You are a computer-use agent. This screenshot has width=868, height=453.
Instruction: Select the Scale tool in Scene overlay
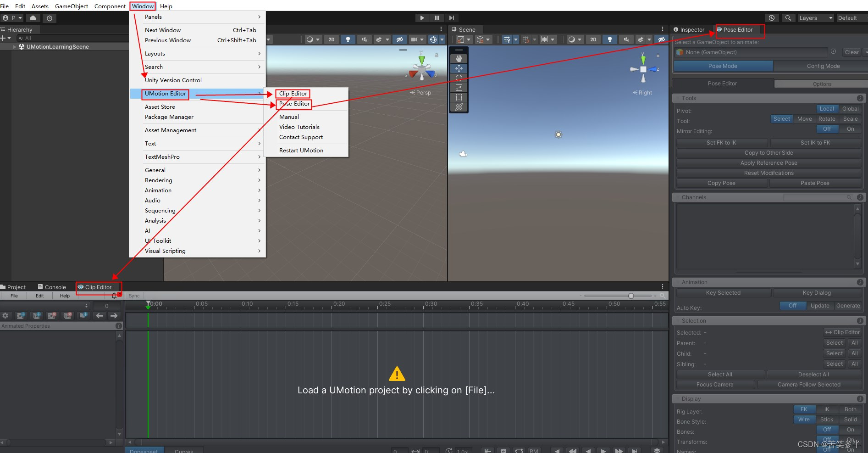pyautogui.click(x=459, y=88)
